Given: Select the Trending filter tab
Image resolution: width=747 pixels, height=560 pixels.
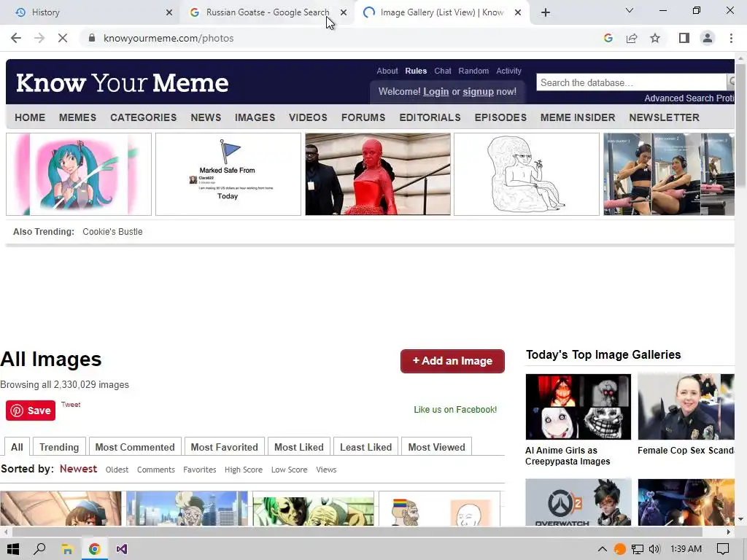Looking at the screenshot, I should [59, 447].
